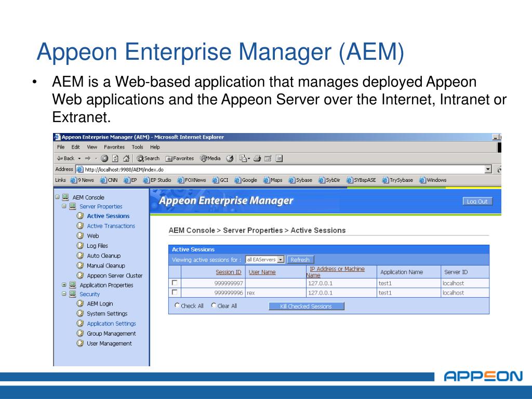
Task: Click the Log Out button
Action: click(477, 202)
